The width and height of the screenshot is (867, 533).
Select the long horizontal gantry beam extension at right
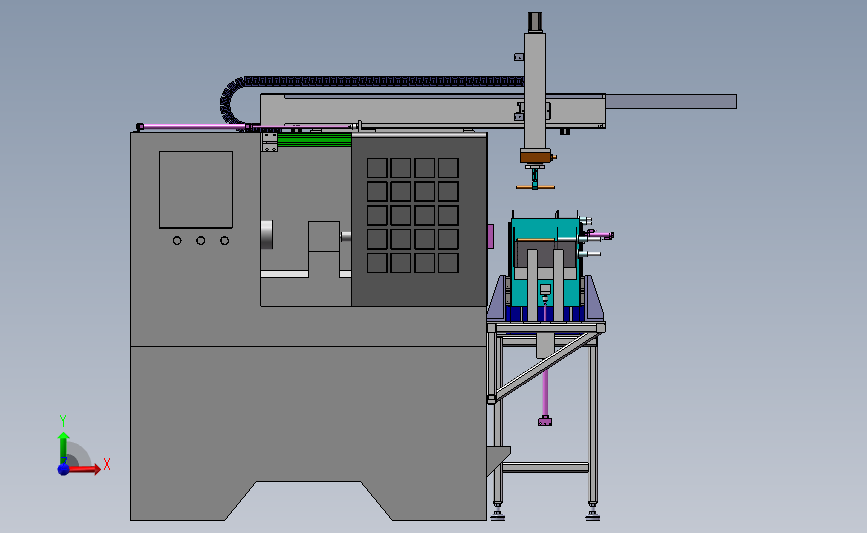[671, 101]
